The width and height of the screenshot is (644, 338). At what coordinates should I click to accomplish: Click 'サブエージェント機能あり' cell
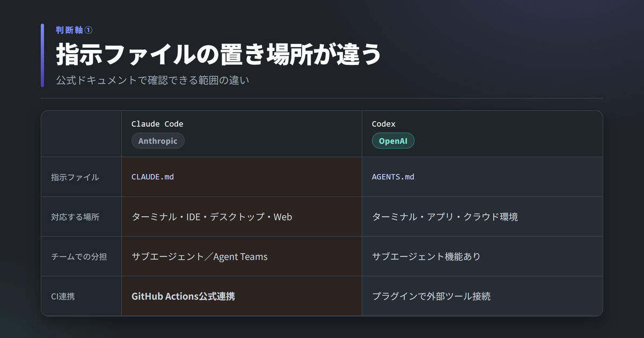[482, 256]
